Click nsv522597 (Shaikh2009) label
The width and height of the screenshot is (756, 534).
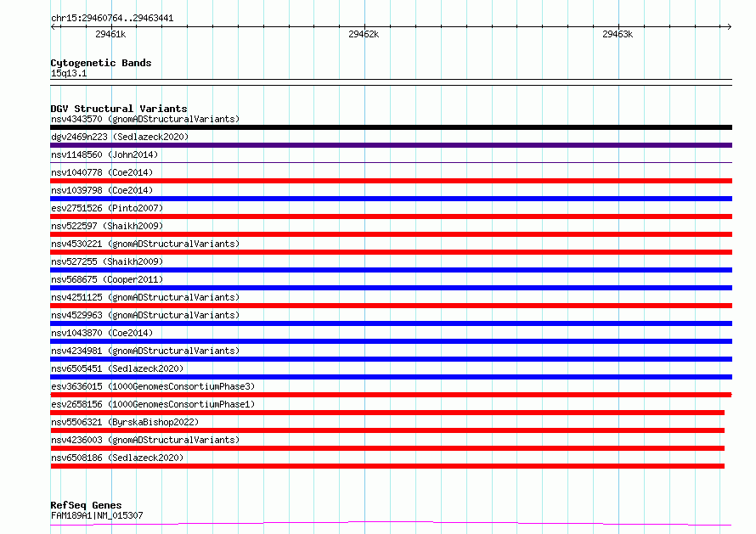107,226
